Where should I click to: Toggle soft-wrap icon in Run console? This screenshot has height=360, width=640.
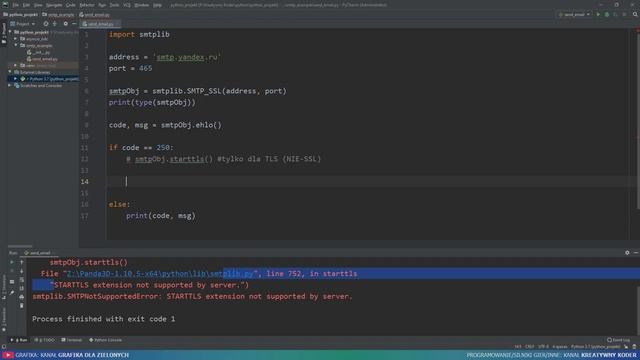pyautogui.click(x=22, y=280)
